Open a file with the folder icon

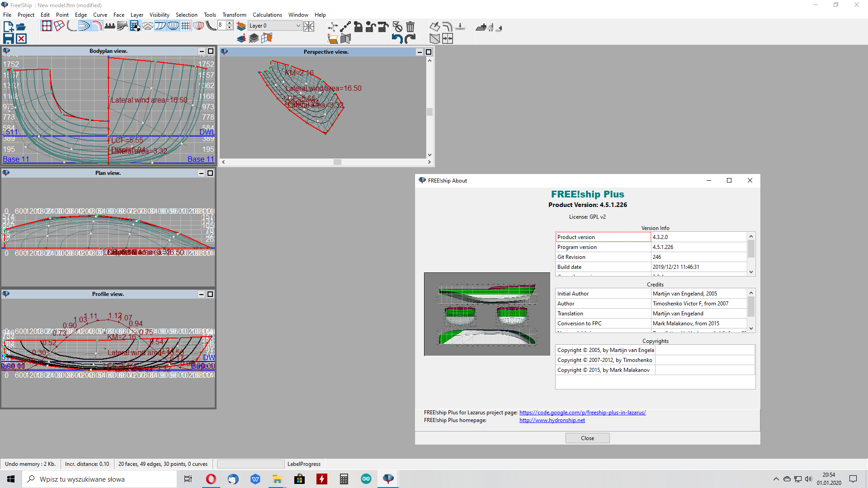coord(21,27)
